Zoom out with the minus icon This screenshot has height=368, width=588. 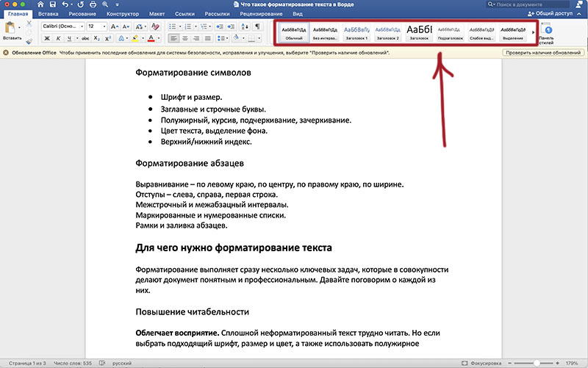pos(510,363)
